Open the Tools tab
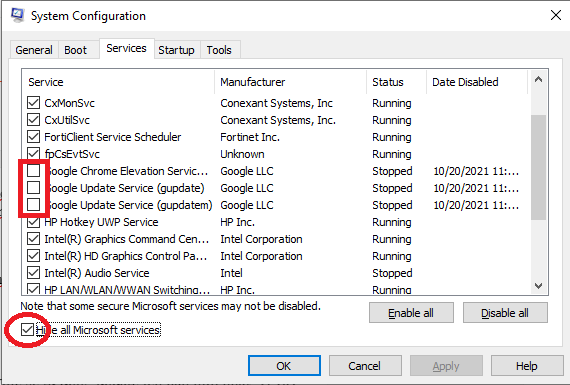This screenshot has height=385, width=570. [219, 50]
